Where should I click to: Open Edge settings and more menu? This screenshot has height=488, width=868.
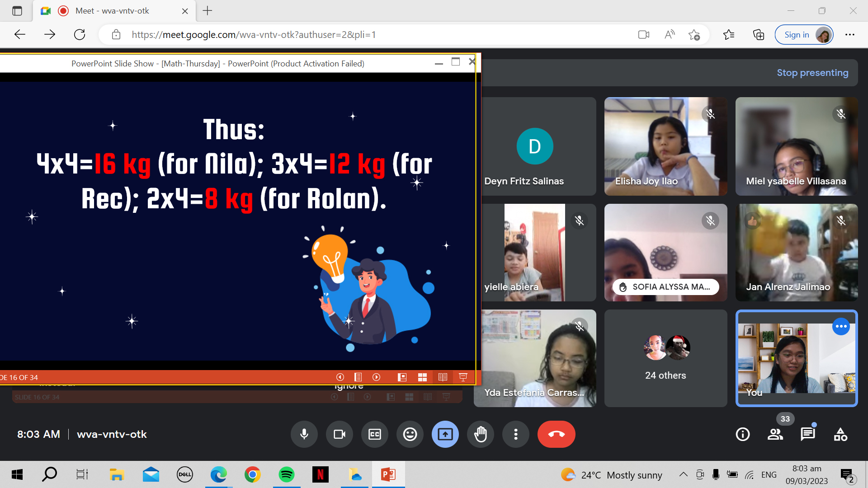point(850,35)
